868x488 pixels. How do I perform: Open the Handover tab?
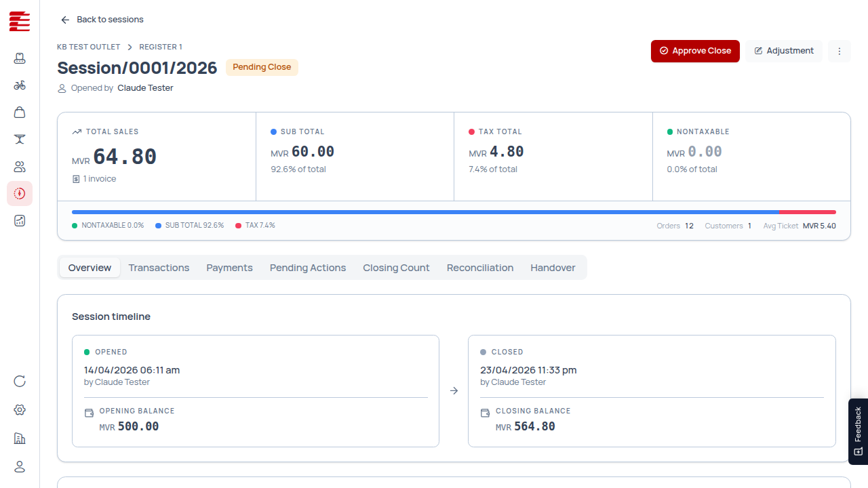553,268
